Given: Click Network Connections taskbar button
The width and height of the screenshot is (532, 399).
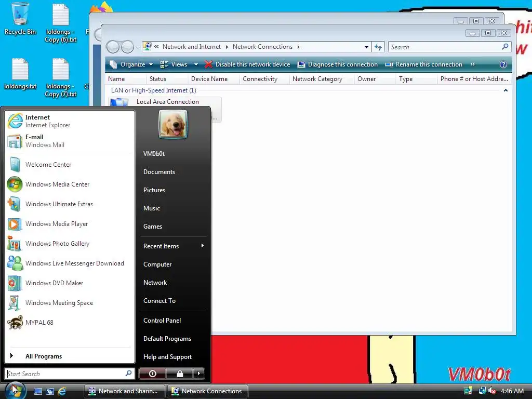Looking at the screenshot, I should (x=208, y=391).
